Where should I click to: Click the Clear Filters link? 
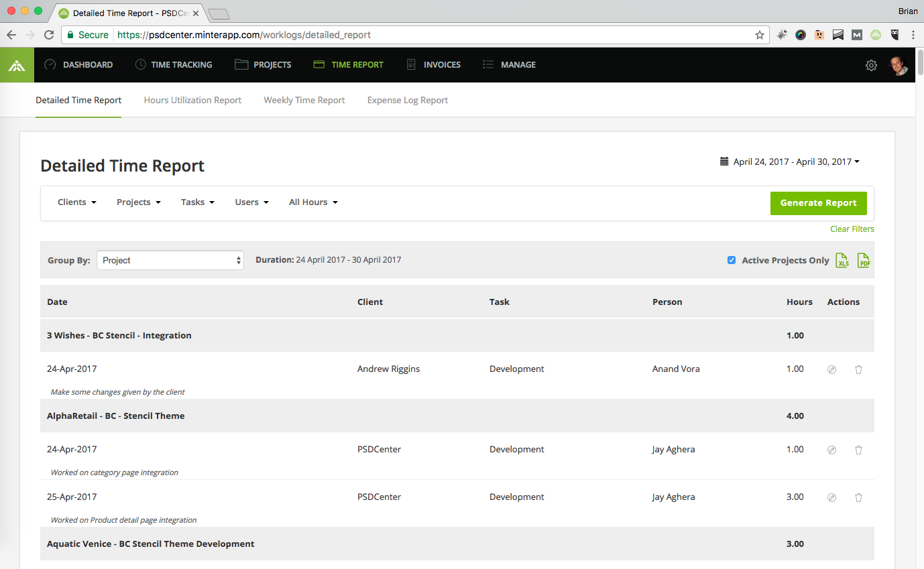852,229
